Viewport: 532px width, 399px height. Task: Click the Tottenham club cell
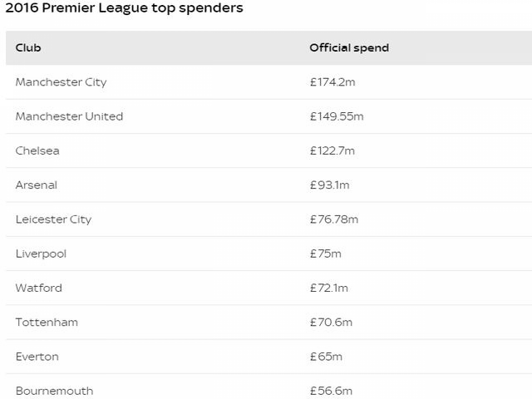click(47, 322)
